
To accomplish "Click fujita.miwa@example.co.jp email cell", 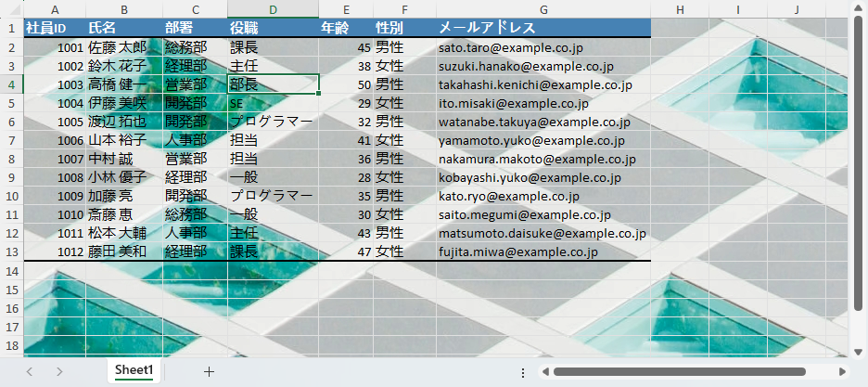I will (x=543, y=252).
